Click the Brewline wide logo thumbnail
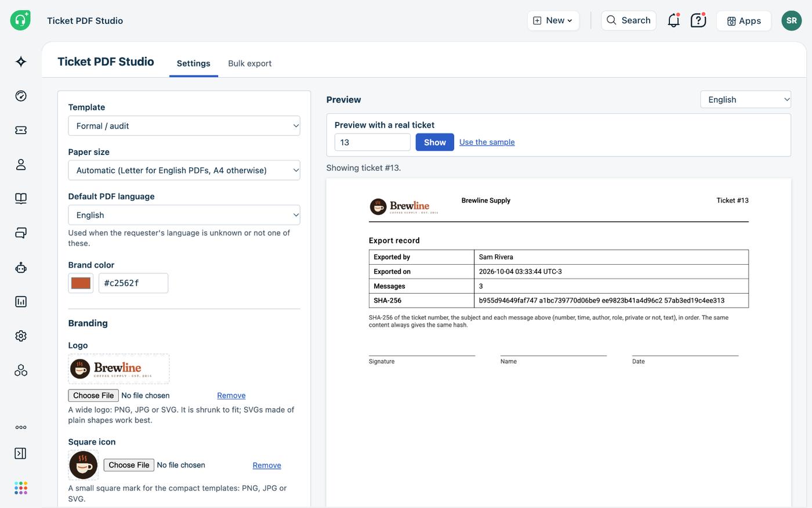This screenshot has width=812, height=508. (x=119, y=369)
